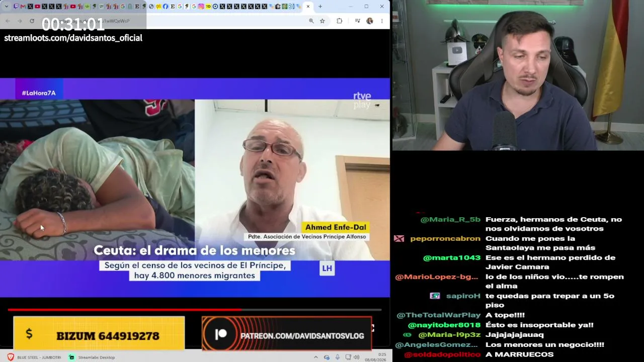Viewport: 644px width, 362px height.
Task: Open the page zoom magnifier icon
Action: (311, 21)
